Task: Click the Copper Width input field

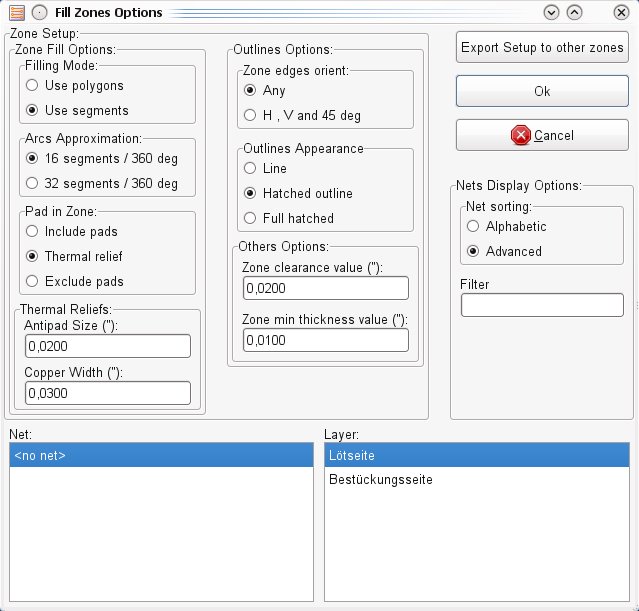Action: [x=108, y=393]
